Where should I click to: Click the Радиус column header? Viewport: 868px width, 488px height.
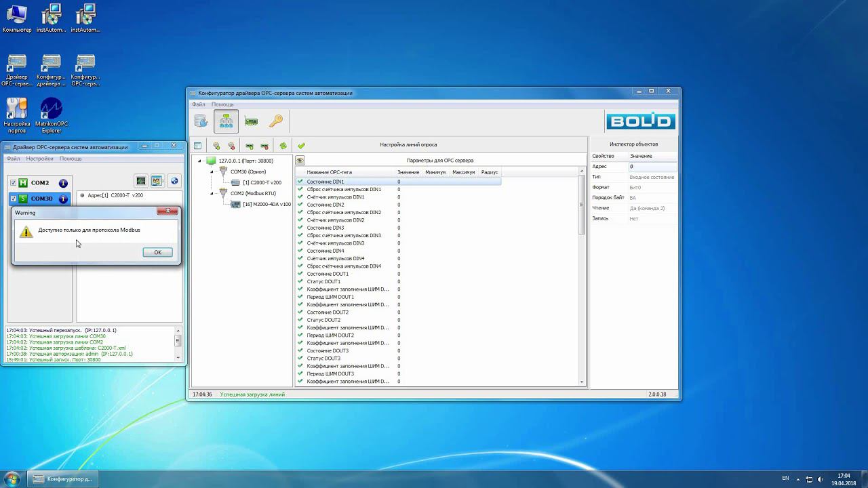pos(490,172)
